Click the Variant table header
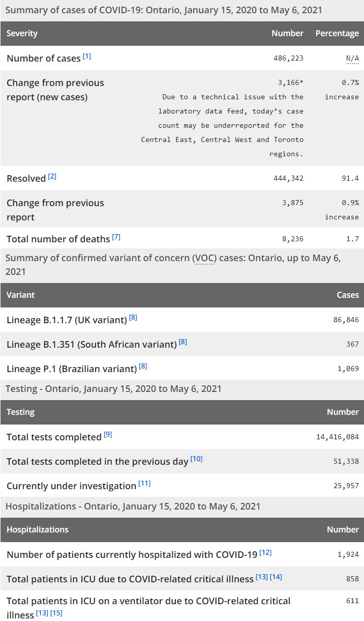Image resolution: width=364 pixels, height=621 pixels. 20,295
